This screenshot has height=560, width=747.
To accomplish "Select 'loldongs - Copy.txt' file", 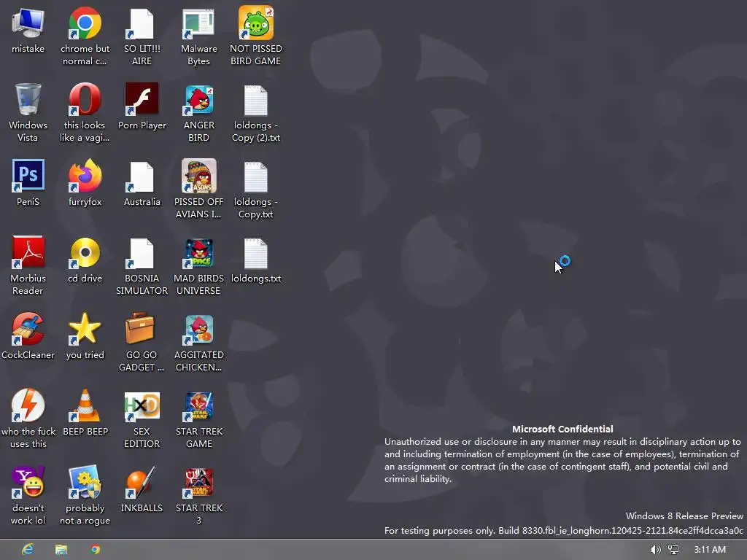I will coord(256,176).
